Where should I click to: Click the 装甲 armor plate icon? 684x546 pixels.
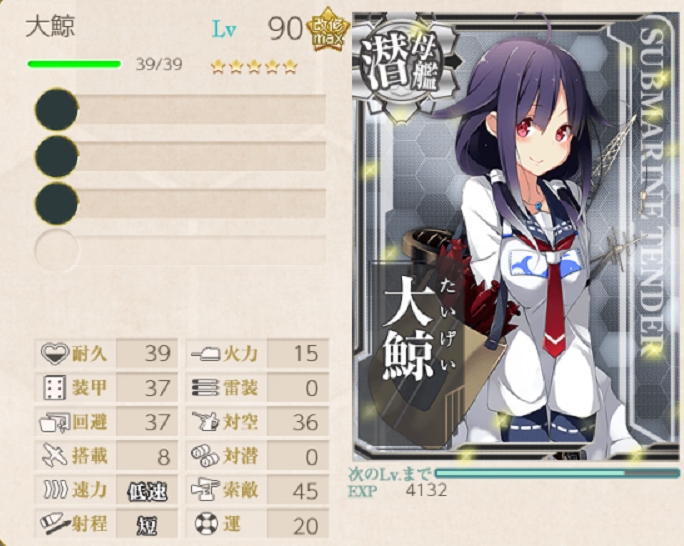[55, 387]
